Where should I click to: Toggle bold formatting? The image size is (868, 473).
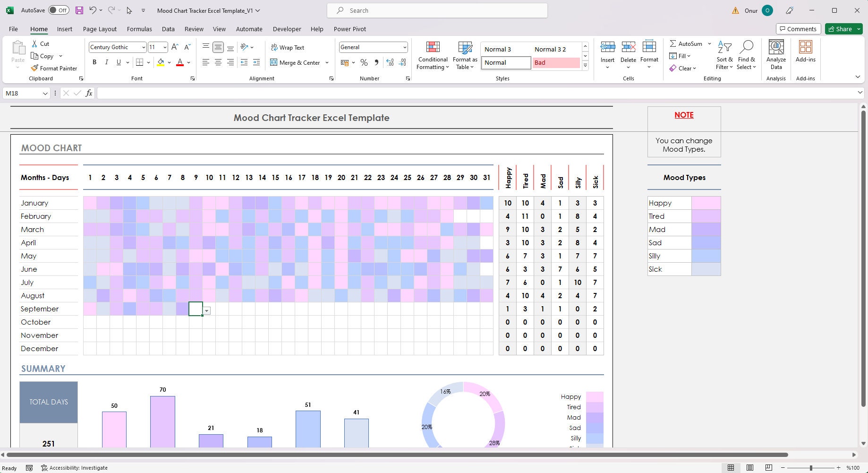[x=94, y=62]
